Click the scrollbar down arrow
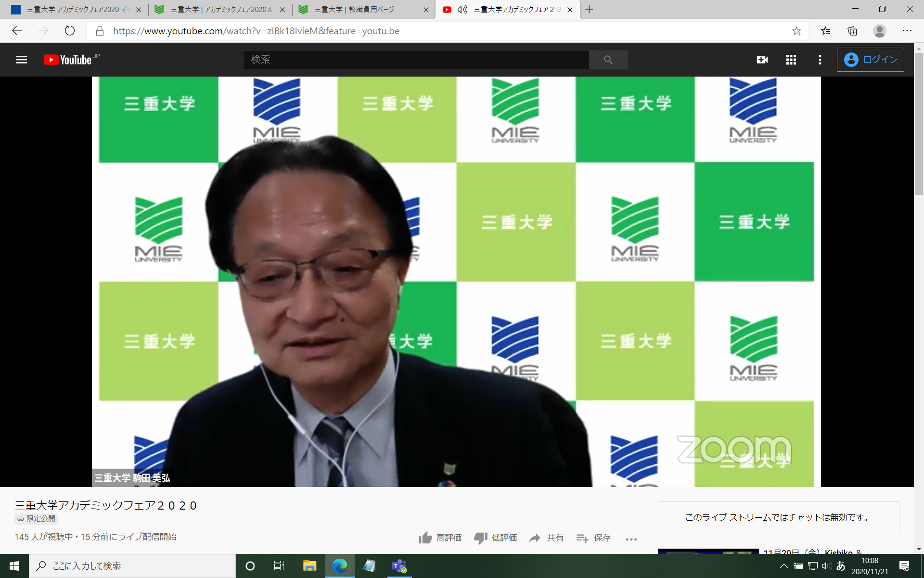The height and width of the screenshot is (578, 924). pos(919,549)
